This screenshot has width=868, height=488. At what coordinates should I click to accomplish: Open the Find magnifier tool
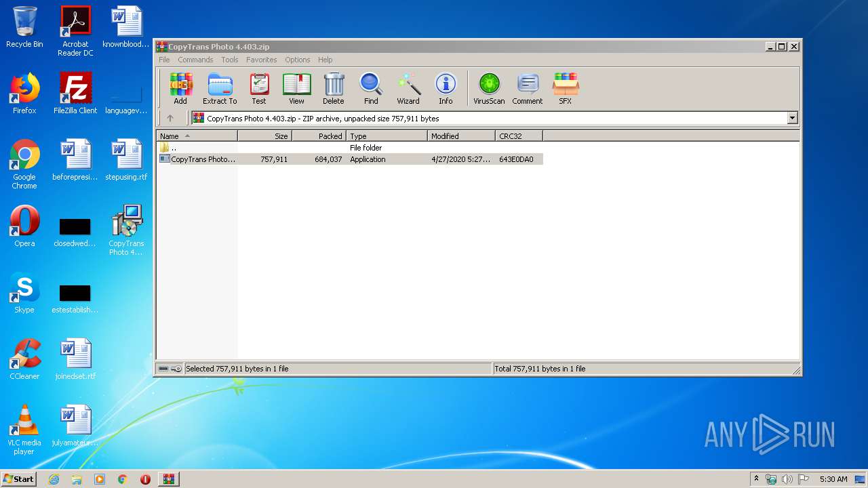click(x=371, y=89)
